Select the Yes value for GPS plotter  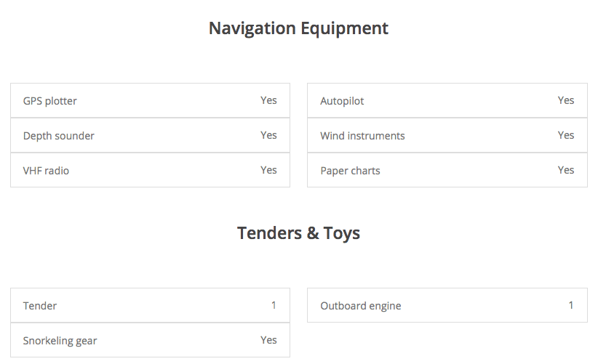(x=268, y=100)
